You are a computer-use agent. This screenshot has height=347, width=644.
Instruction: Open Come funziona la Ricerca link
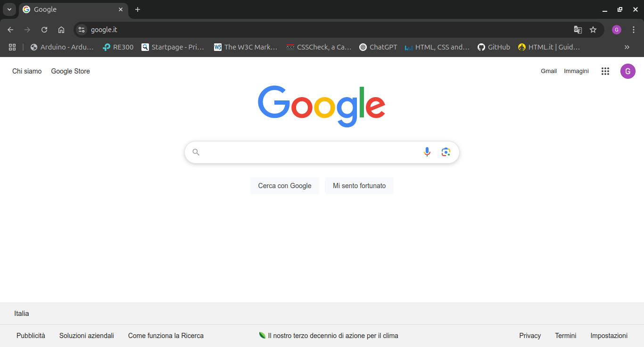pyautogui.click(x=166, y=336)
